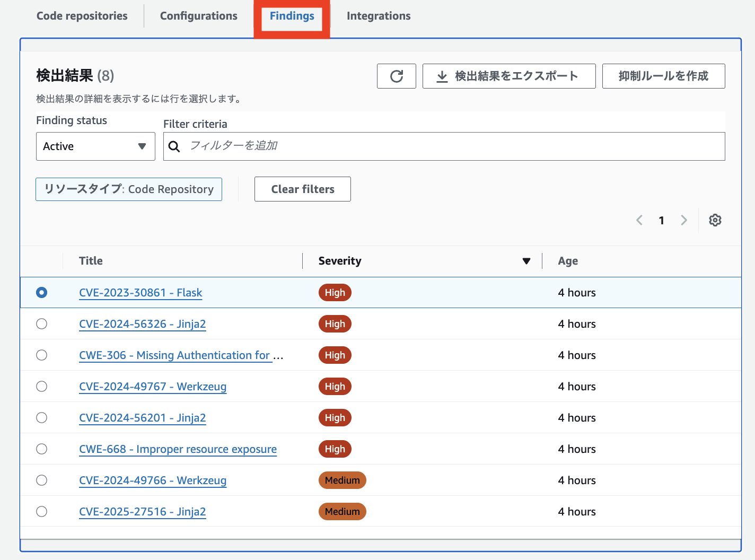Image resolution: width=755 pixels, height=560 pixels.
Task: Select the radio for CVE-2024-56326 - Jinja2
Action: click(41, 323)
